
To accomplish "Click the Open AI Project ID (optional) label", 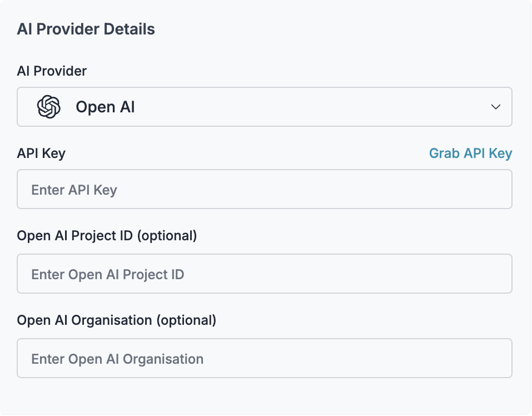I will coord(107,235).
